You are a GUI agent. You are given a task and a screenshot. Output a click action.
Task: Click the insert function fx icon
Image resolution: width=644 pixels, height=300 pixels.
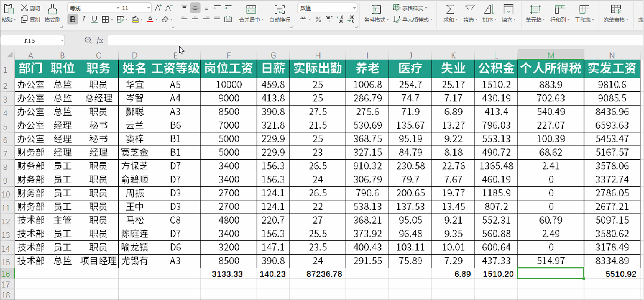coord(100,40)
